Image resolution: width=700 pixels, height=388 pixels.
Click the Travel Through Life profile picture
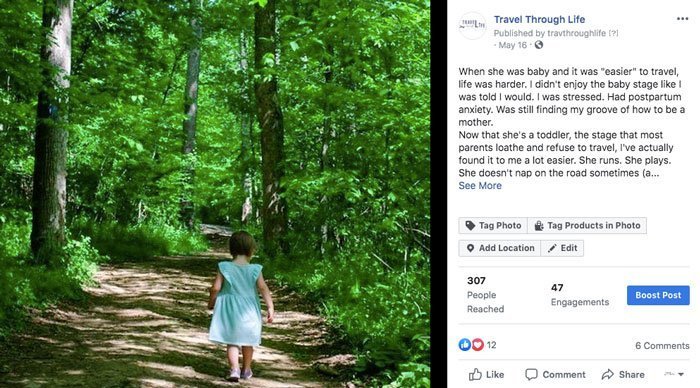472,25
